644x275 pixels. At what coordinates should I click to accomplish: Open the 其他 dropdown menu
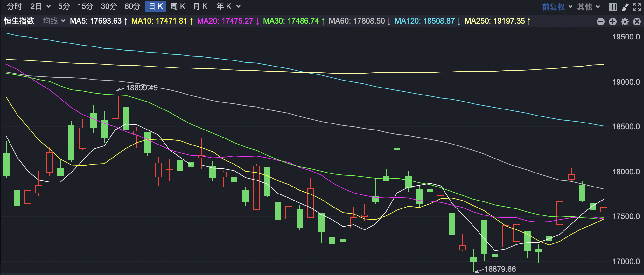[589, 7]
